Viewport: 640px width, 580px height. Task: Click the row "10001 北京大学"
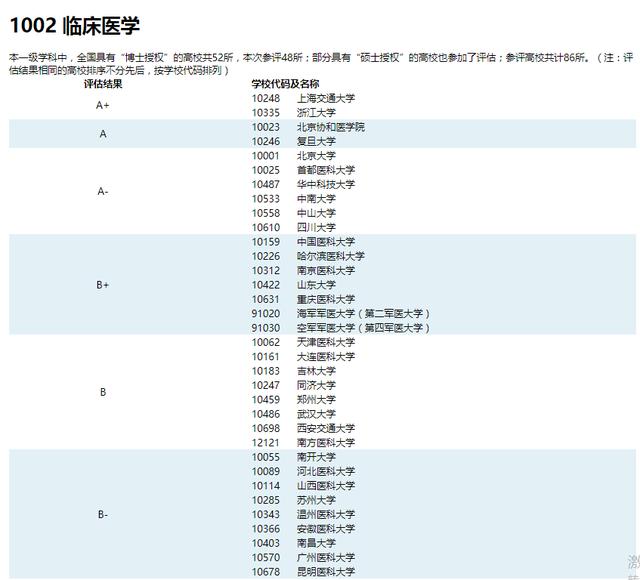(294, 156)
